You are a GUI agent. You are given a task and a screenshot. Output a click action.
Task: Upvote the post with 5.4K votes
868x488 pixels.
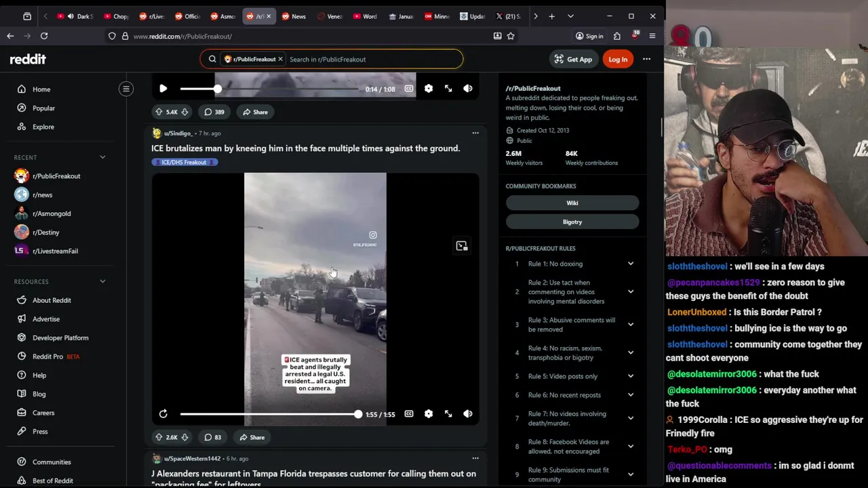(x=159, y=112)
